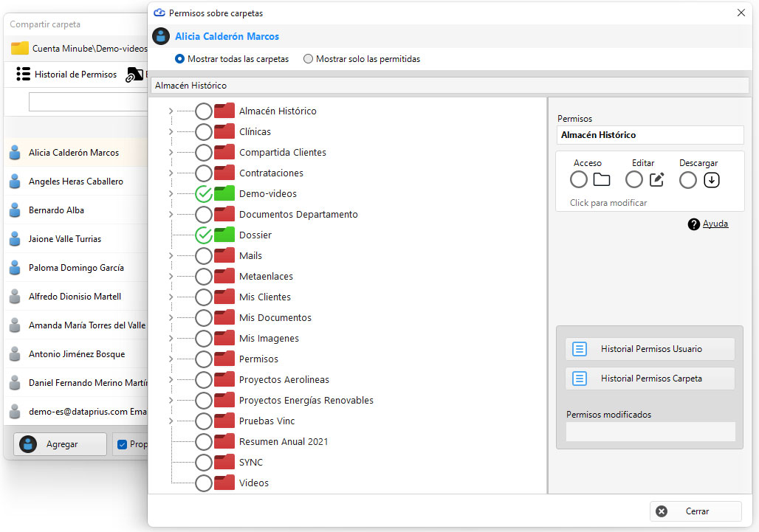Click the Acceso folder permission icon
This screenshot has width=759, height=532.
601,180
